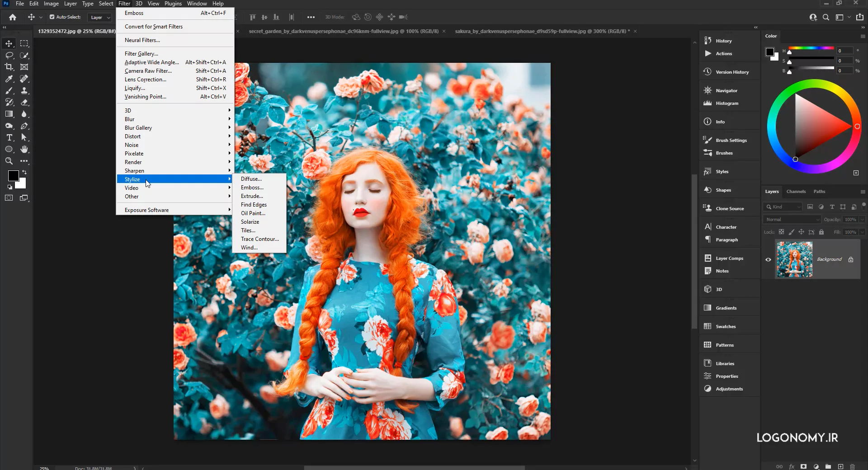Hide the Background layer visibility eye
Image resolution: width=868 pixels, height=470 pixels.
[x=768, y=259]
